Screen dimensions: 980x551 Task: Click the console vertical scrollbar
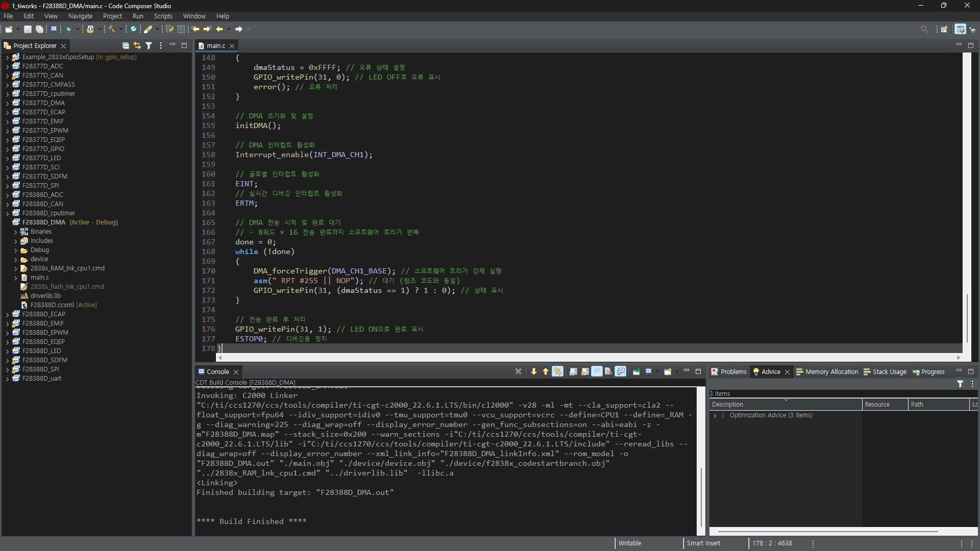[701, 497]
